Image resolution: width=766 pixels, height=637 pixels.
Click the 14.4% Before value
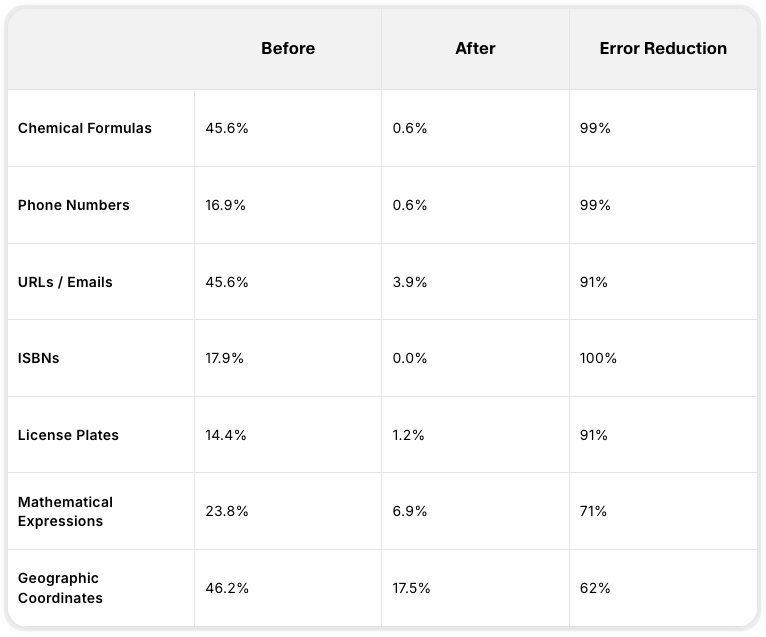pos(226,435)
